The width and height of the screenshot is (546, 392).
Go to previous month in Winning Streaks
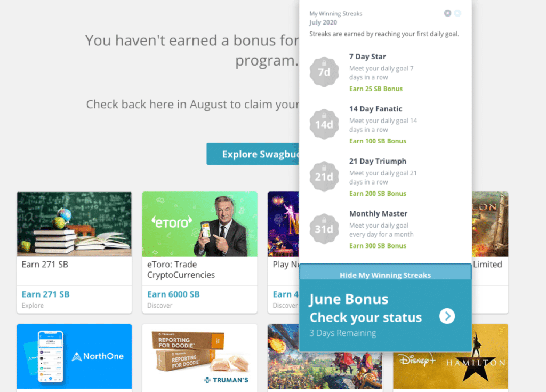pos(448,13)
